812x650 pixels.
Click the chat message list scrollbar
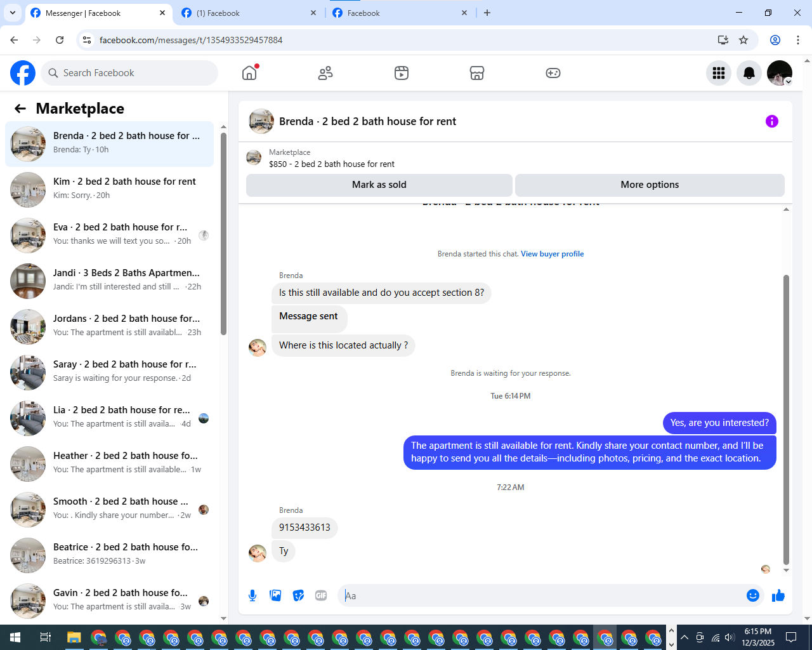[x=787, y=419]
